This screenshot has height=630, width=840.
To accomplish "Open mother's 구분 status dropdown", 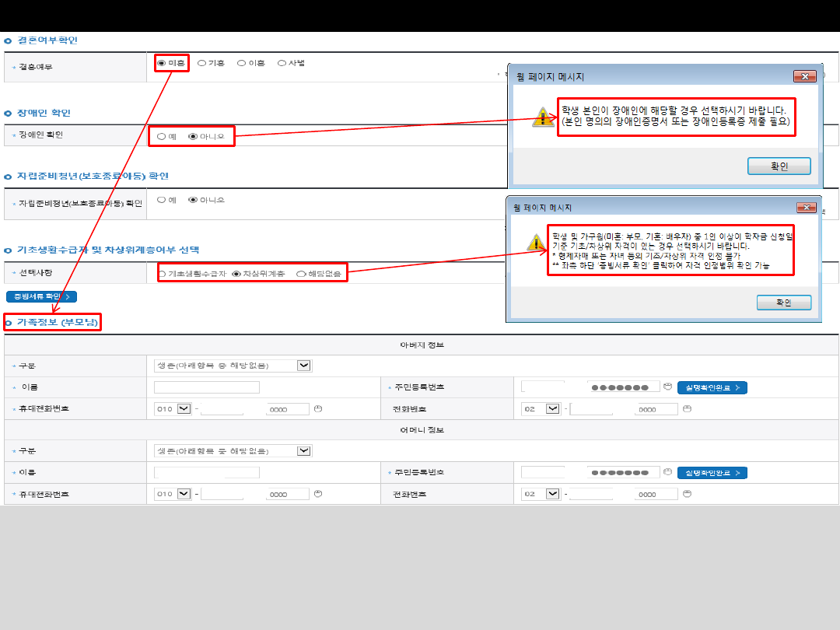I will click(x=304, y=450).
